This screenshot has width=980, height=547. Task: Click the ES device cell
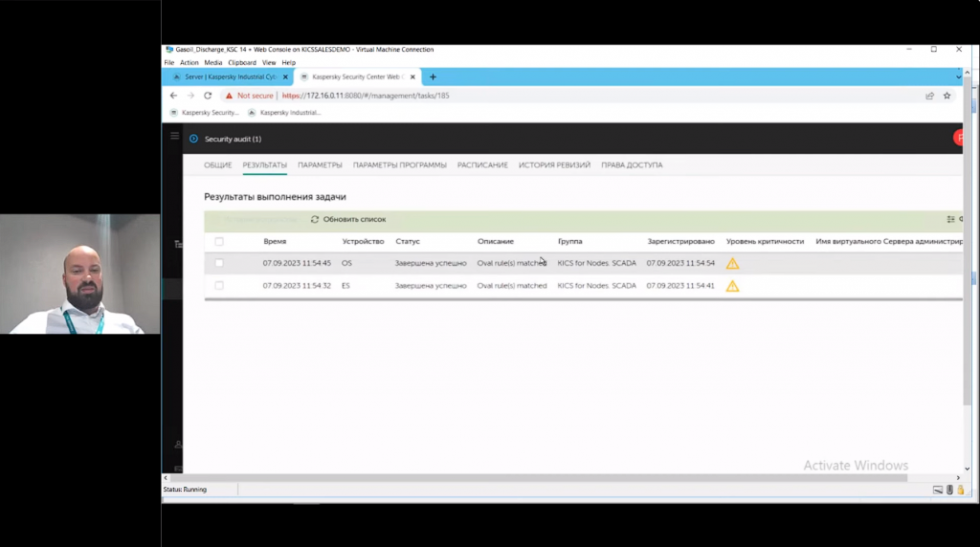click(345, 285)
